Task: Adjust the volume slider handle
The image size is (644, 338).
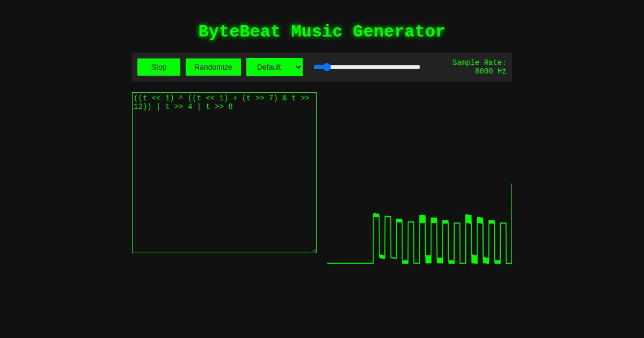Action: pos(327,67)
